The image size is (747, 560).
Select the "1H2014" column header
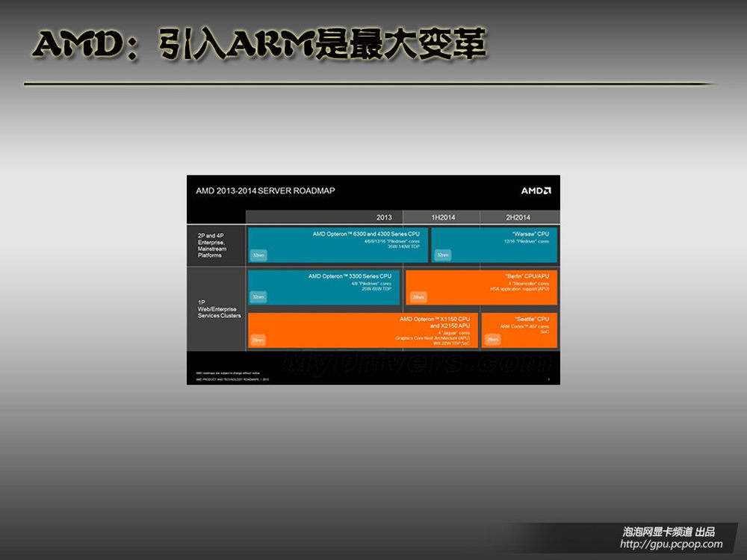(x=443, y=217)
